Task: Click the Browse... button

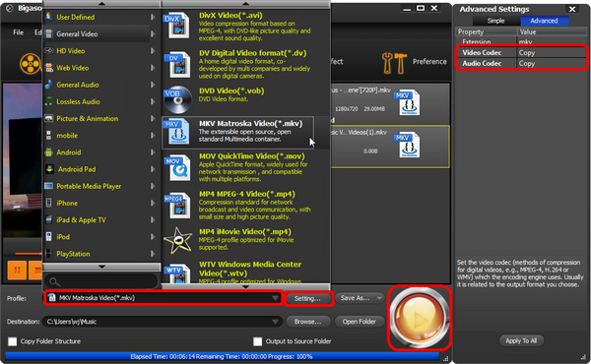Action: coord(308,322)
